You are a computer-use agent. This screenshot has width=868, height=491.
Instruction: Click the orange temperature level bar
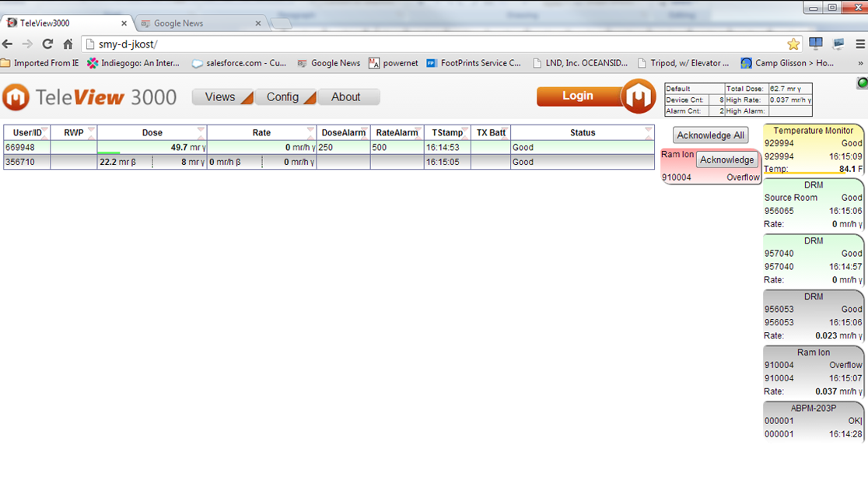(803, 173)
